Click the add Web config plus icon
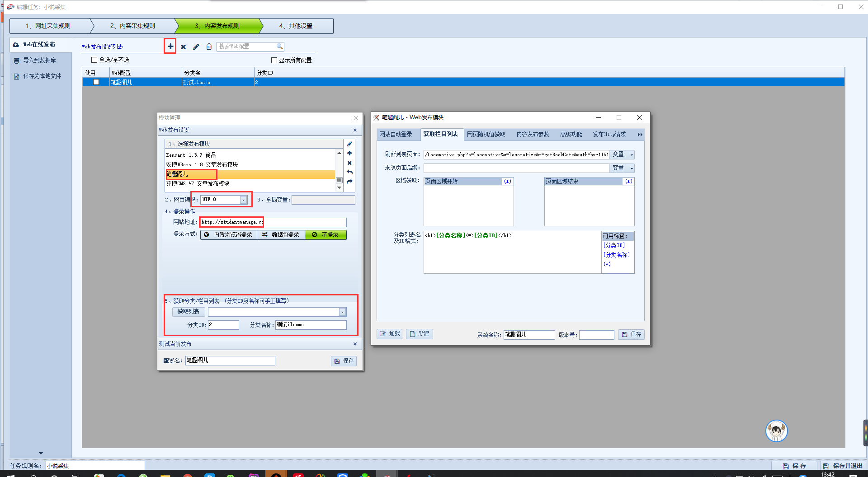868x477 pixels. 170,47
